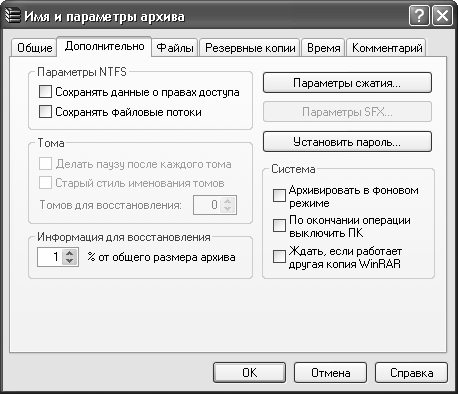Open the Комментарий tab

coord(387,48)
